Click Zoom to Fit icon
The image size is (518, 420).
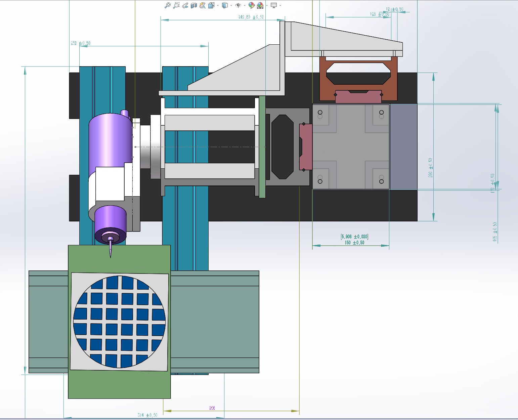pyautogui.click(x=167, y=5)
